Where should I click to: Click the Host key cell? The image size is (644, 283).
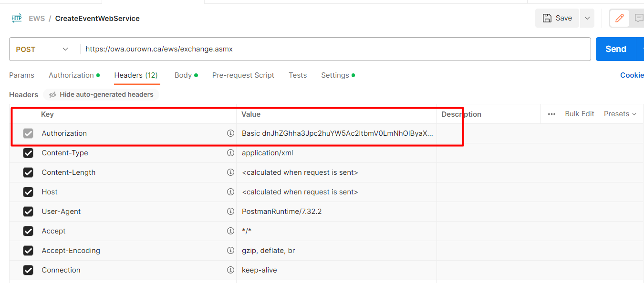tap(136, 192)
